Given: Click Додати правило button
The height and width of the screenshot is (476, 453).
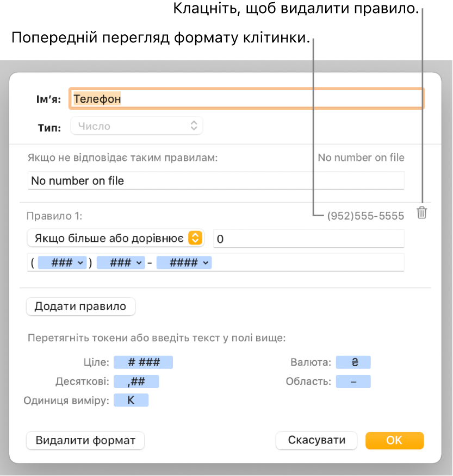Looking at the screenshot, I should pos(80,306).
